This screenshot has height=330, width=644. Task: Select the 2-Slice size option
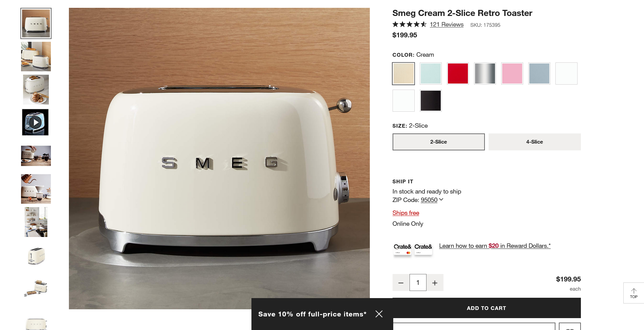click(x=438, y=142)
